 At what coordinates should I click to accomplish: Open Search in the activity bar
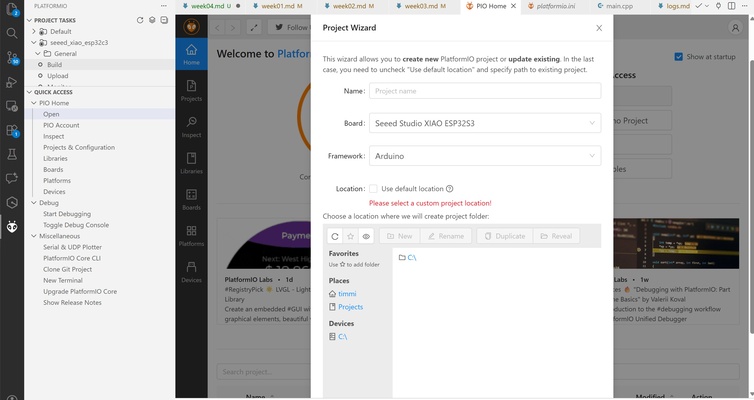tap(12, 33)
